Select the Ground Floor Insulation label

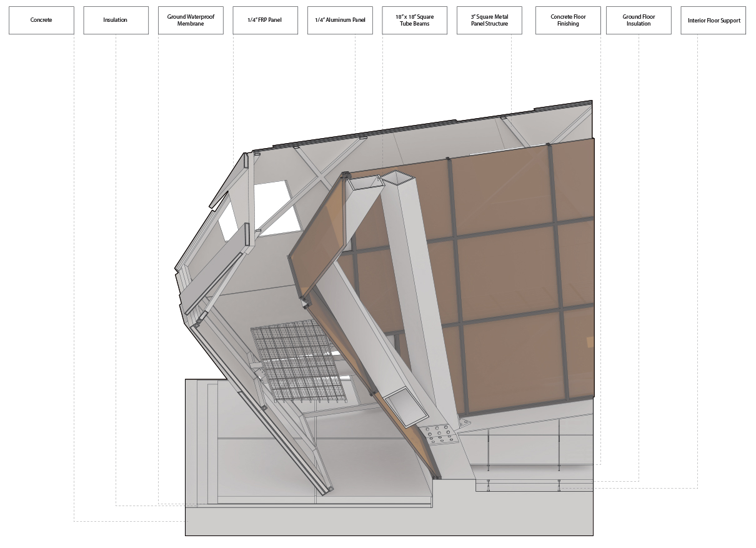639,20
